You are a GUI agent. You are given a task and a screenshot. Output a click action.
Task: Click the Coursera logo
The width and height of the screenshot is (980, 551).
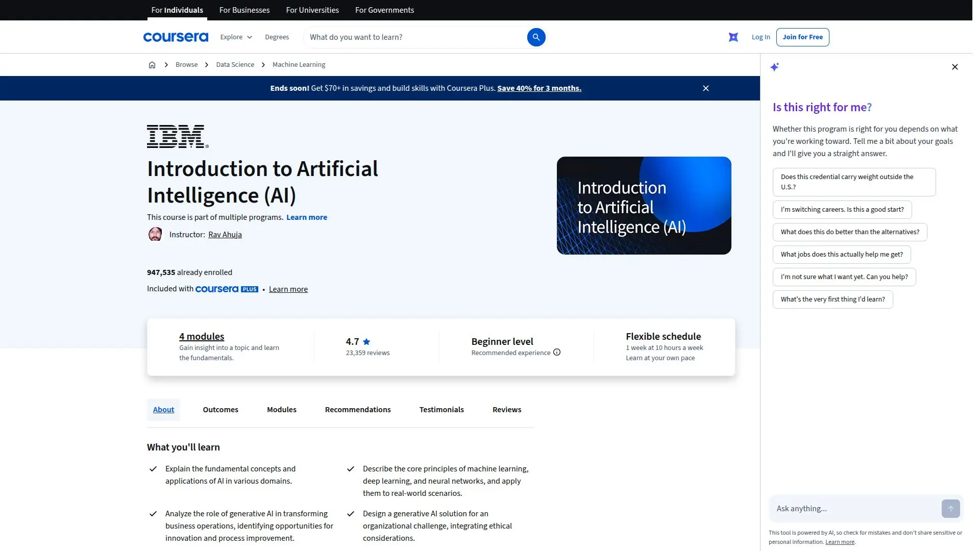176,37
